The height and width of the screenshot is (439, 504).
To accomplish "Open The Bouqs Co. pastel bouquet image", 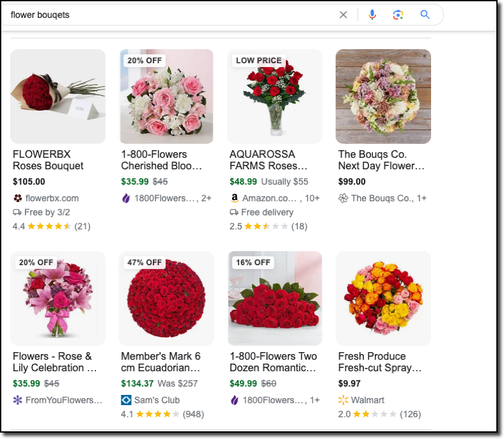I will point(383,96).
